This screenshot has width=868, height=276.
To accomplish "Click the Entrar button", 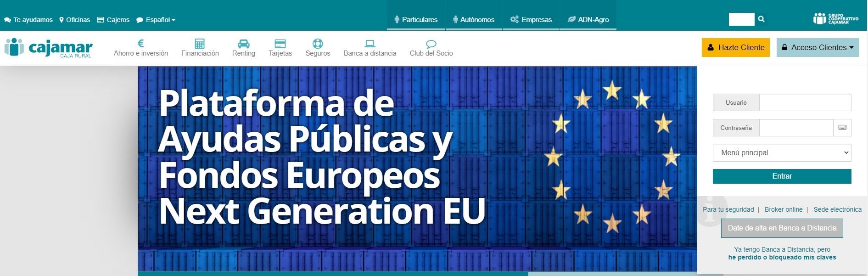I will click(782, 176).
